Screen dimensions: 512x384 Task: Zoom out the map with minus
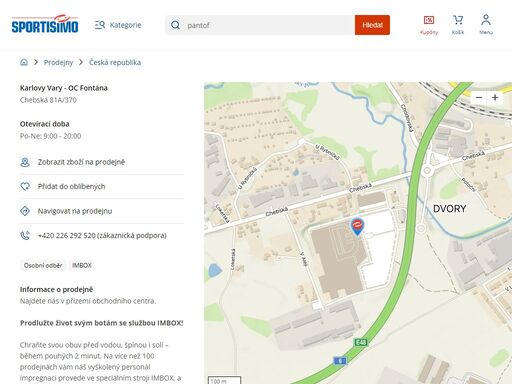tap(479, 98)
